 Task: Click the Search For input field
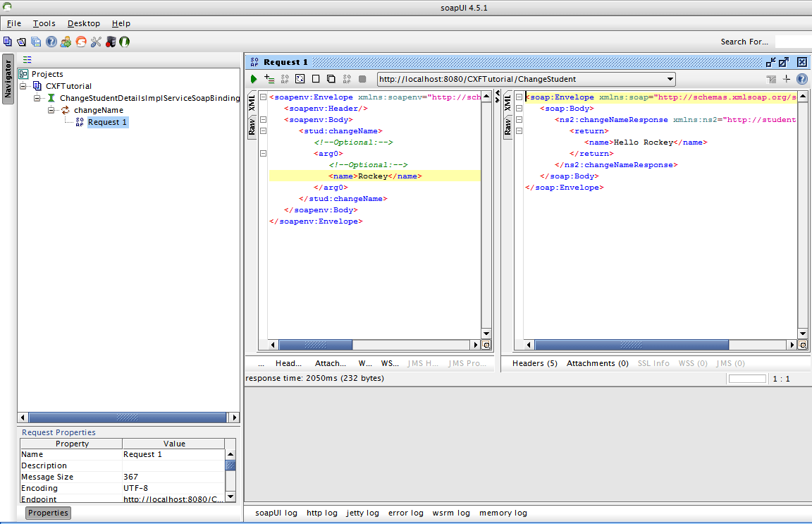(793, 42)
